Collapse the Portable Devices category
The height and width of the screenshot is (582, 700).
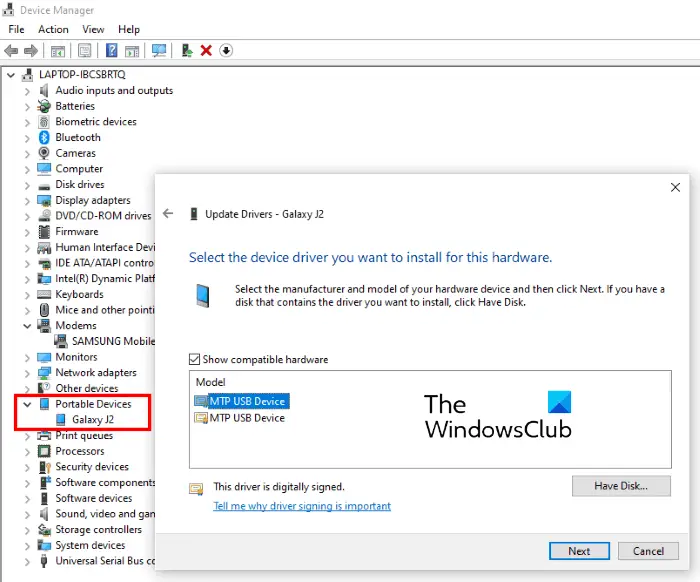tap(27, 404)
